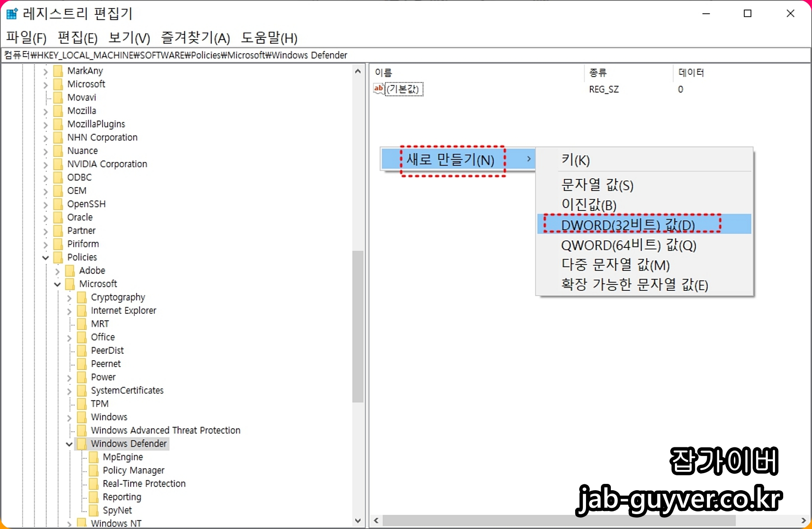Click the MpEngine folder icon
812x529 pixels.
click(93, 457)
